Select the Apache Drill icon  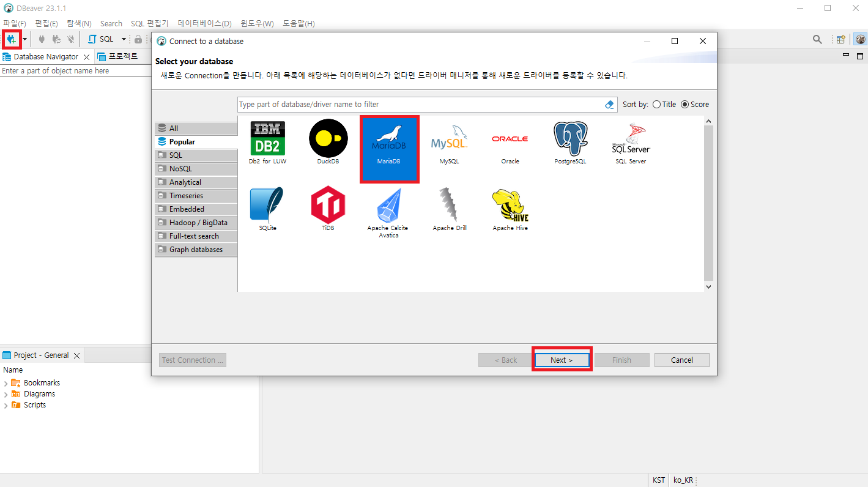pos(449,209)
